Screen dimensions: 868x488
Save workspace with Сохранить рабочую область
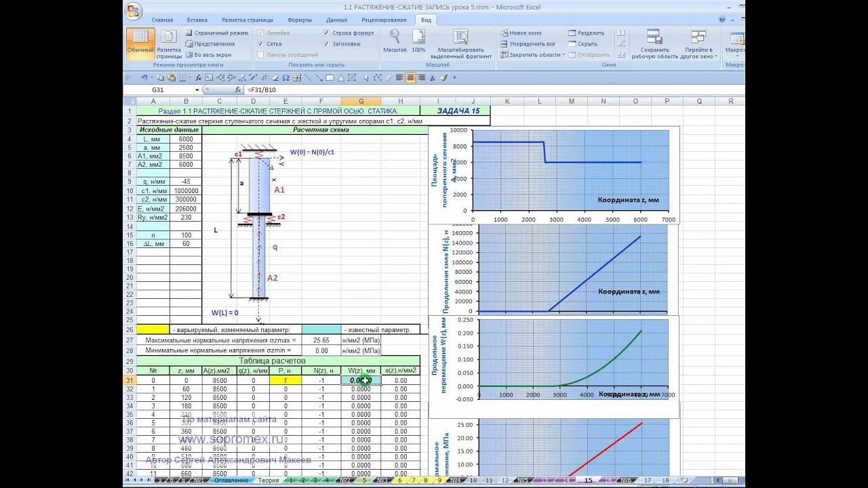654,44
